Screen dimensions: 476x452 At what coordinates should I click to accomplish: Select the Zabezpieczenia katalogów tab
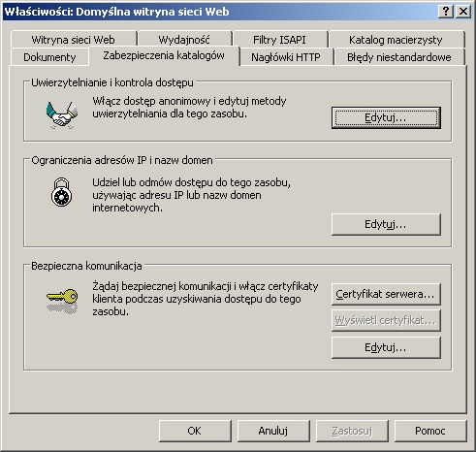[x=164, y=55]
